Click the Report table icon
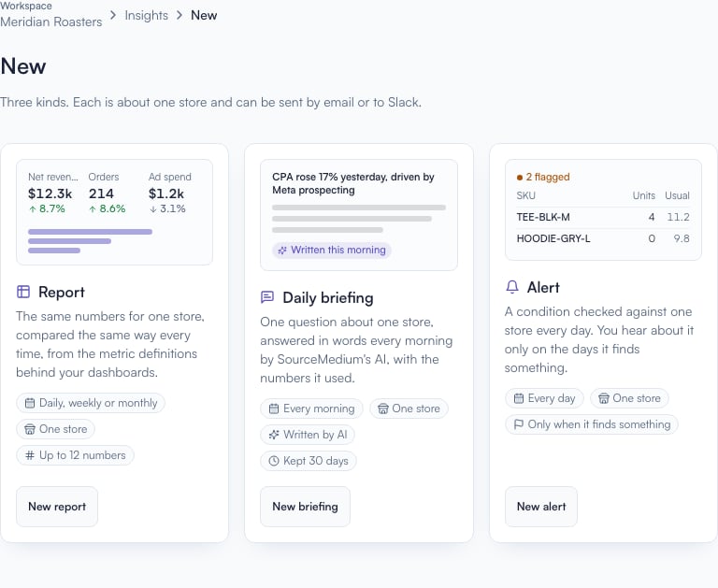 coord(22,292)
